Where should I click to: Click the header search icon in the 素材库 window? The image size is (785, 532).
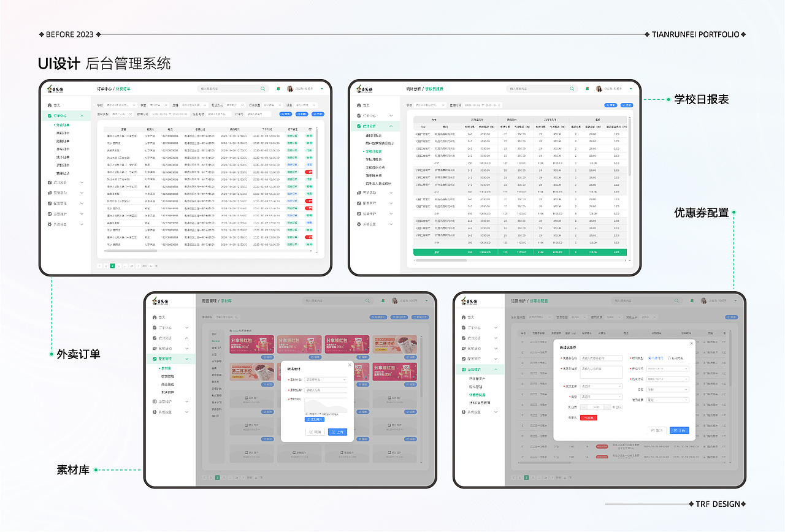tap(368, 301)
